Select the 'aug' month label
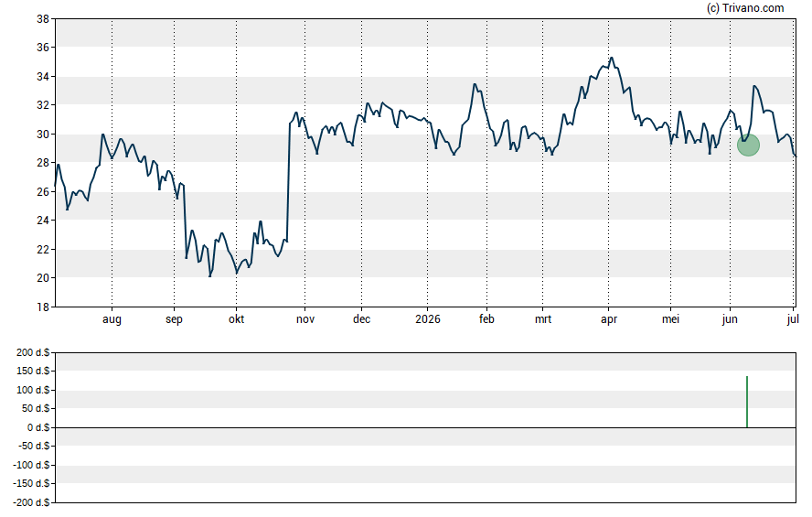 112,319
